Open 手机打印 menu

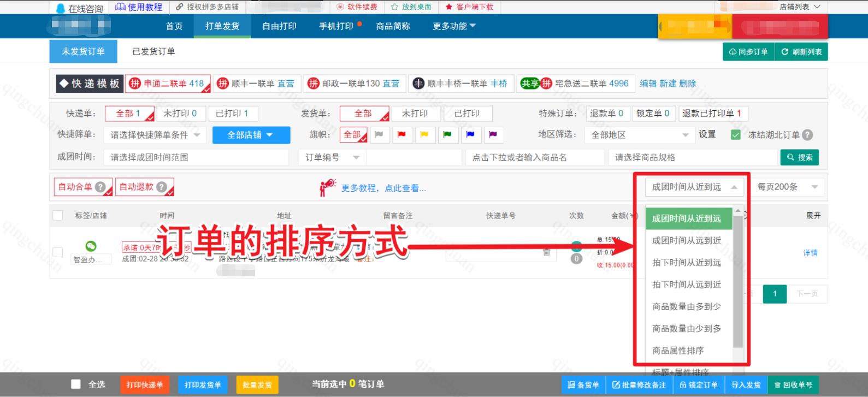336,26
